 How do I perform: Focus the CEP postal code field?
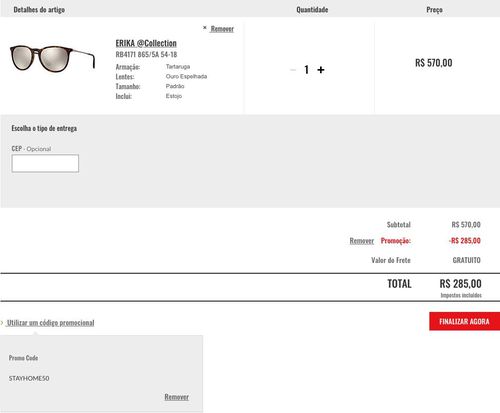pyautogui.click(x=45, y=163)
